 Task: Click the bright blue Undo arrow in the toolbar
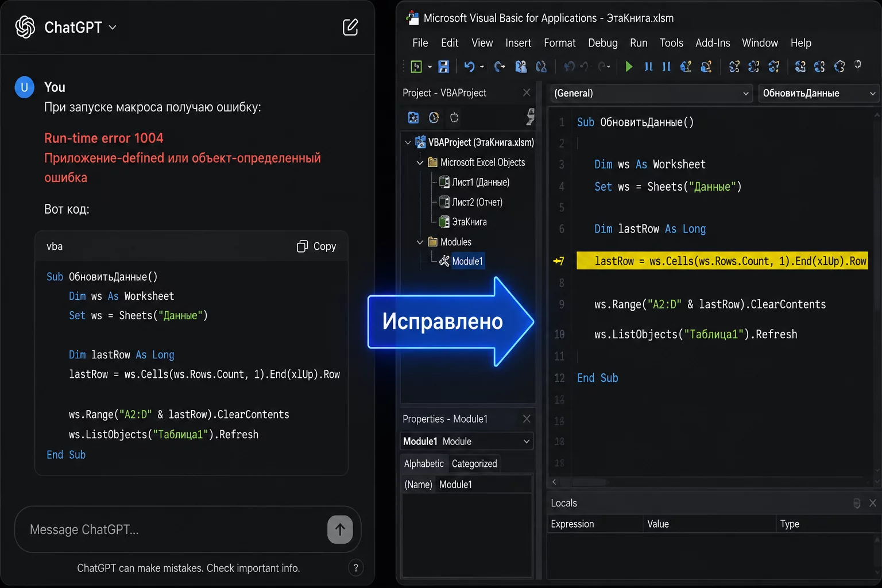tap(469, 67)
